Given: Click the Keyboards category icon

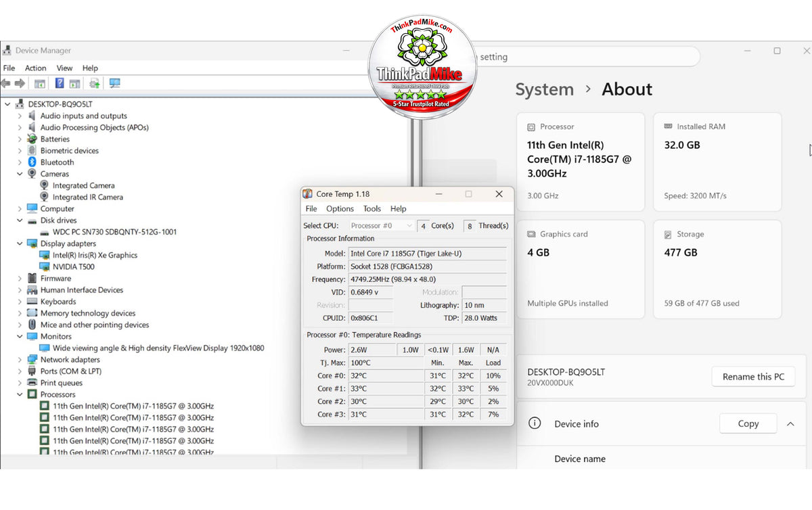Looking at the screenshot, I should coord(32,302).
